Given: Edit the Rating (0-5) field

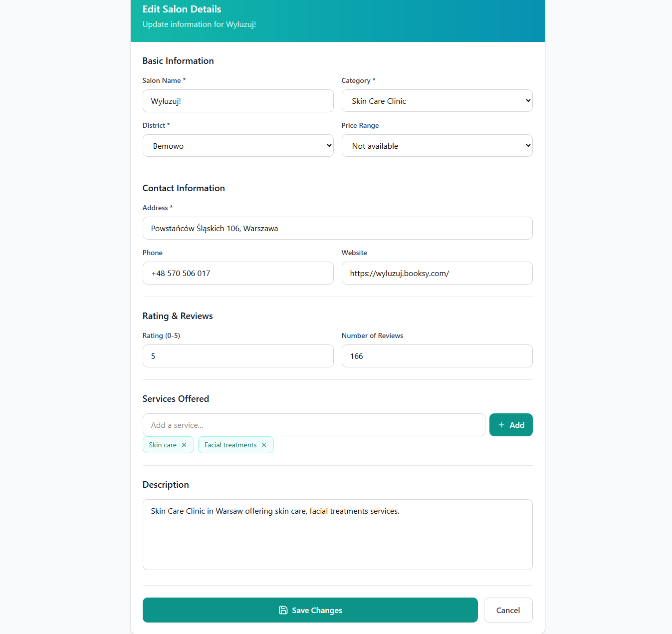Looking at the screenshot, I should click(x=238, y=356).
